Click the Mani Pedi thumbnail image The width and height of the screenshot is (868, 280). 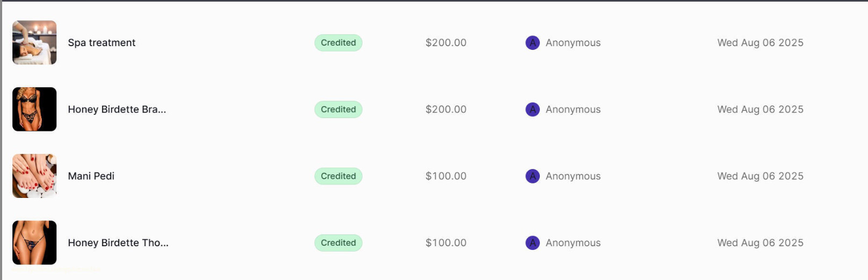coord(34,176)
